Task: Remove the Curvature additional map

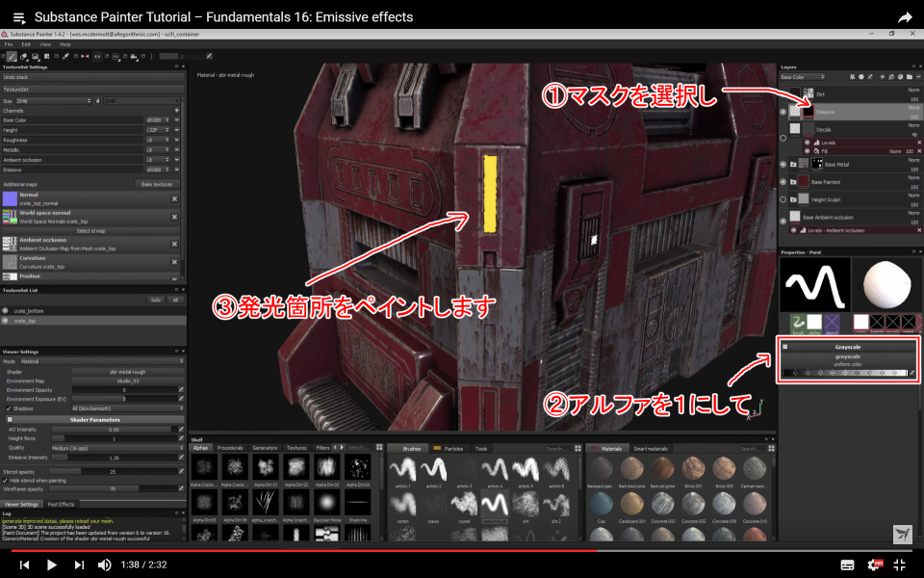Action: pyautogui.click(x=174, y=262)
